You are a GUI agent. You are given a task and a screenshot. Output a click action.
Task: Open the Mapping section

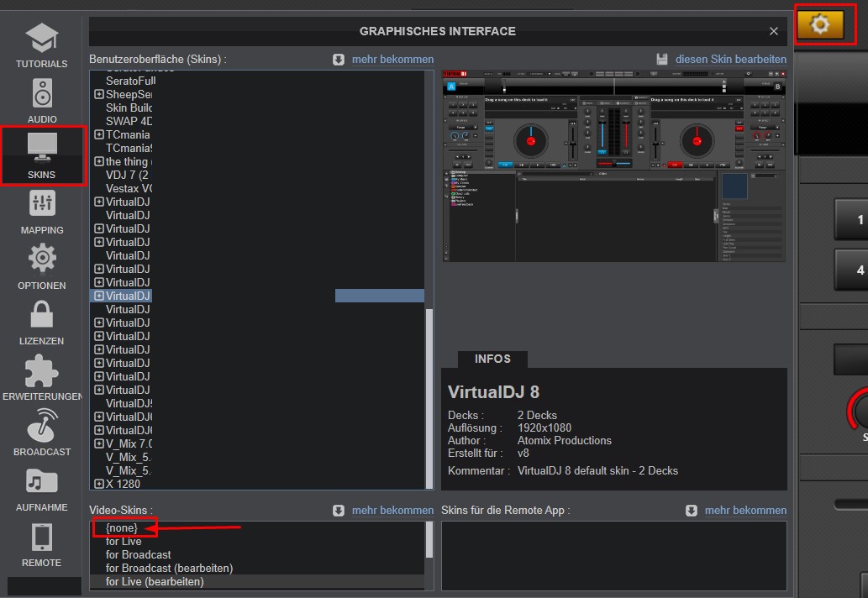[42, 212]
